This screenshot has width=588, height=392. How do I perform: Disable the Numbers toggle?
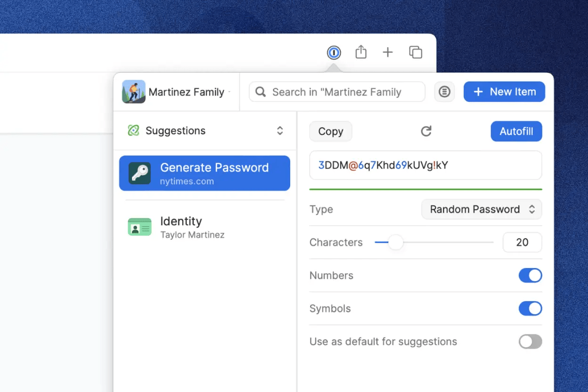click(531, 276)
